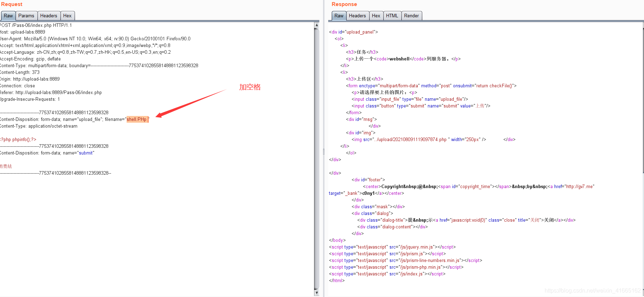Click the Origin header line
The width and height of the screenshot is (644, 297).
[x=30, y=79]
